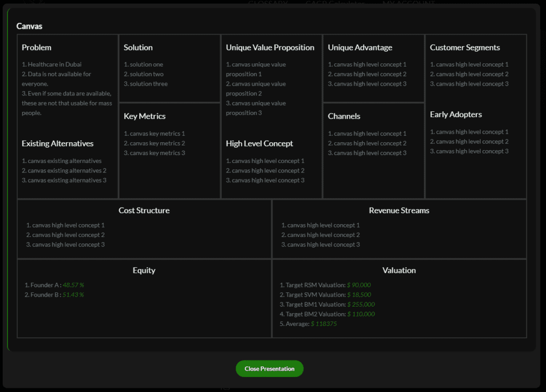This screenshot has width=546, height=392.
Task: Click the Customer Segments heading
Action: tap(465, 47)
